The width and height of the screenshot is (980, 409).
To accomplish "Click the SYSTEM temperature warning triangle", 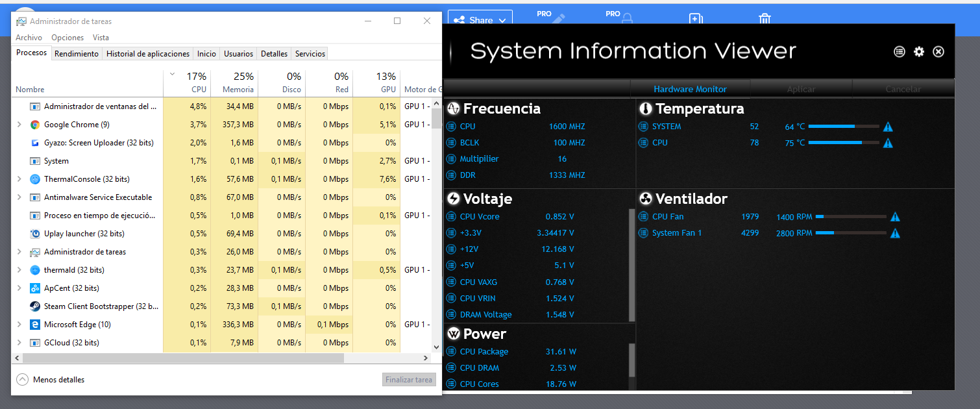I will [x=888, y=127].
